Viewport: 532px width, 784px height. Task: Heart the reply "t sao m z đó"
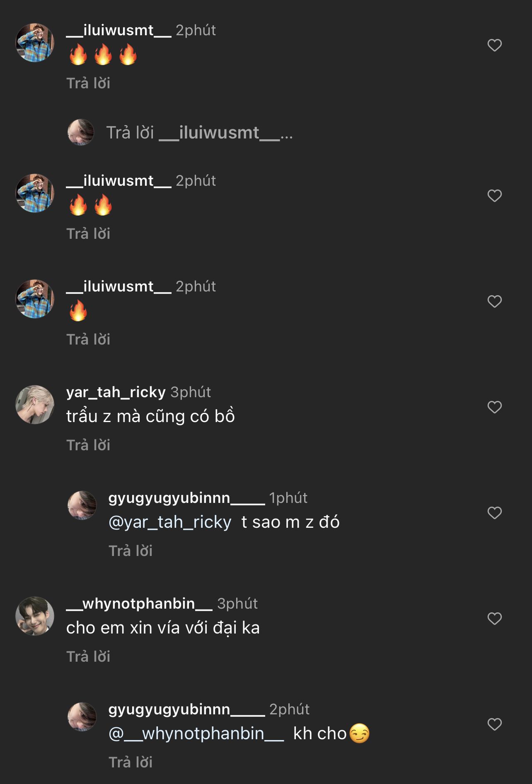point(494,513)
